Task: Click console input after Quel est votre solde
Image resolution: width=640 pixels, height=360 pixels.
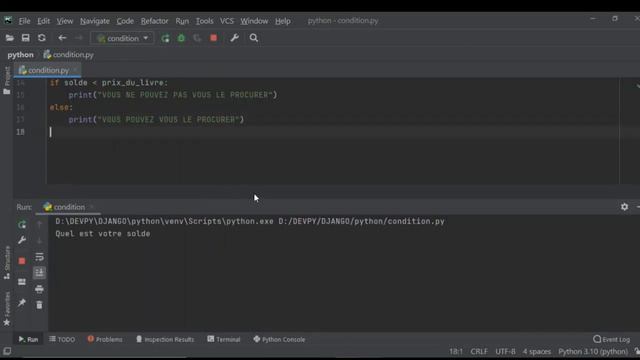Action: pos(154,234)
